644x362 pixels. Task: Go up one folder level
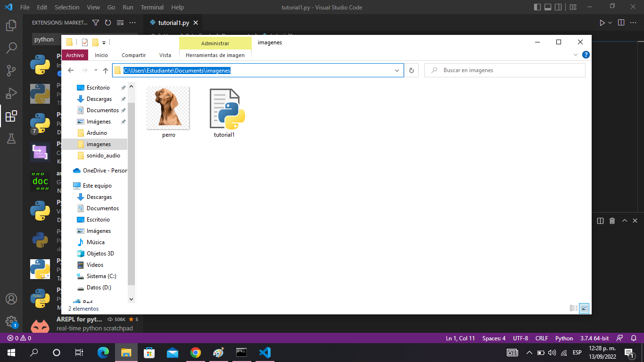click(106, 70)
